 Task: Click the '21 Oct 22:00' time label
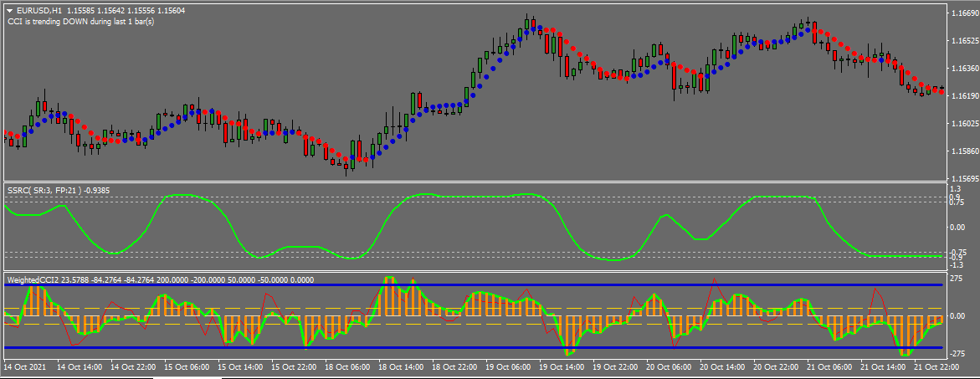937,367
